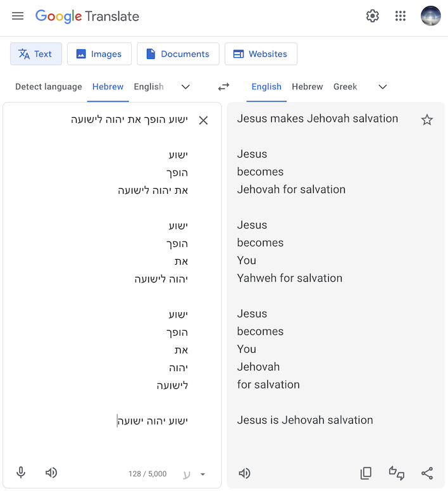Image resolution: width=448 pixels, height=491 pixels.
Task: Open the Google apps grid
Action: 400,16
